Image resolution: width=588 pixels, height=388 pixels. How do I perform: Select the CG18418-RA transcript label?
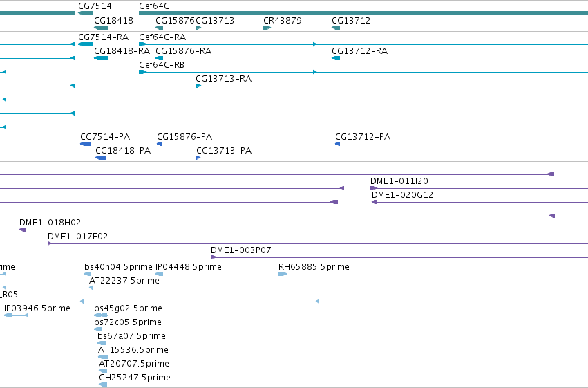tap(122, 51)
